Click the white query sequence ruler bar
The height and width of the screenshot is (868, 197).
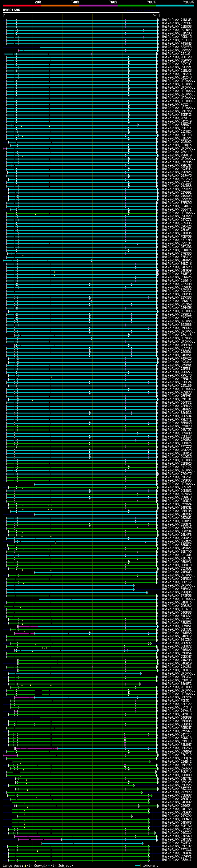81,13
